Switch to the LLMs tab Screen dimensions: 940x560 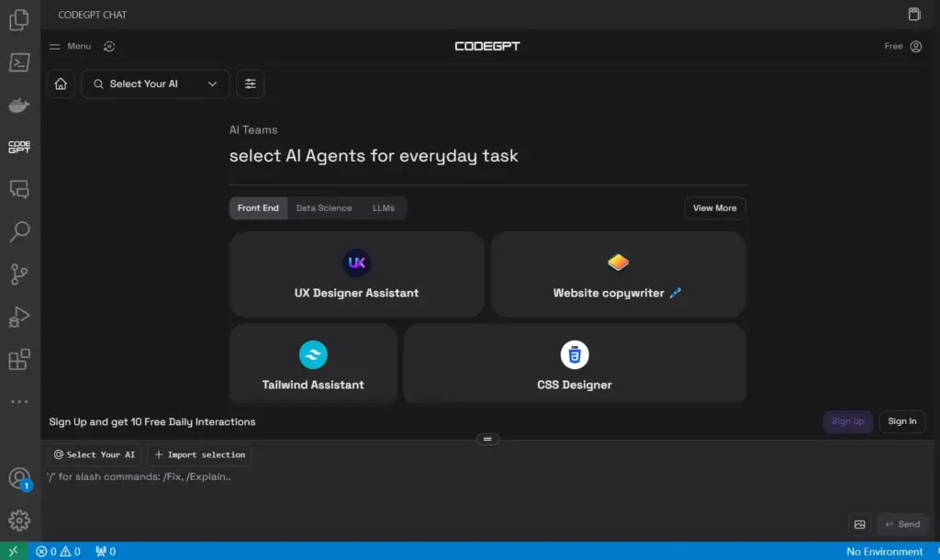coord(383,208)
